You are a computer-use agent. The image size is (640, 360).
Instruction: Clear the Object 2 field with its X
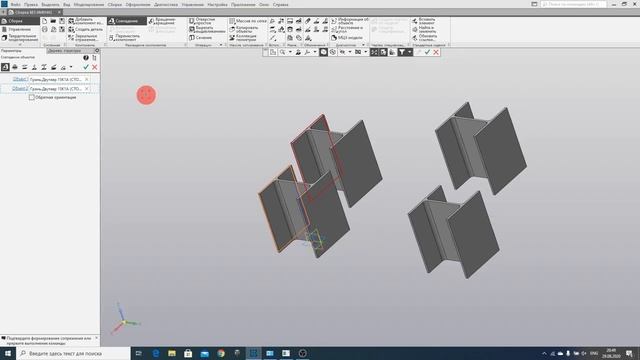click(87, 89)
